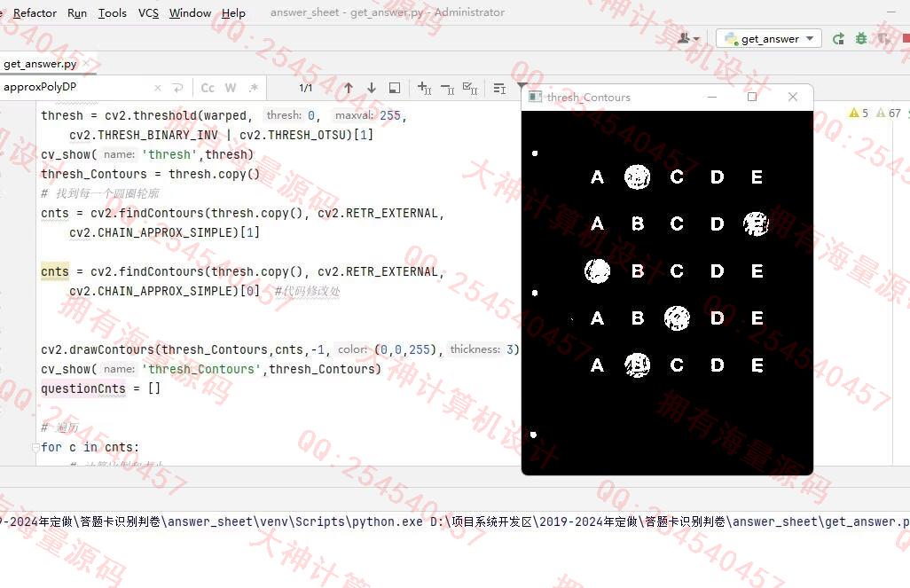The height and width of the screenshot is (588, 910).
Task: Toggle Words (W) search option
Action: pos(231,88)
